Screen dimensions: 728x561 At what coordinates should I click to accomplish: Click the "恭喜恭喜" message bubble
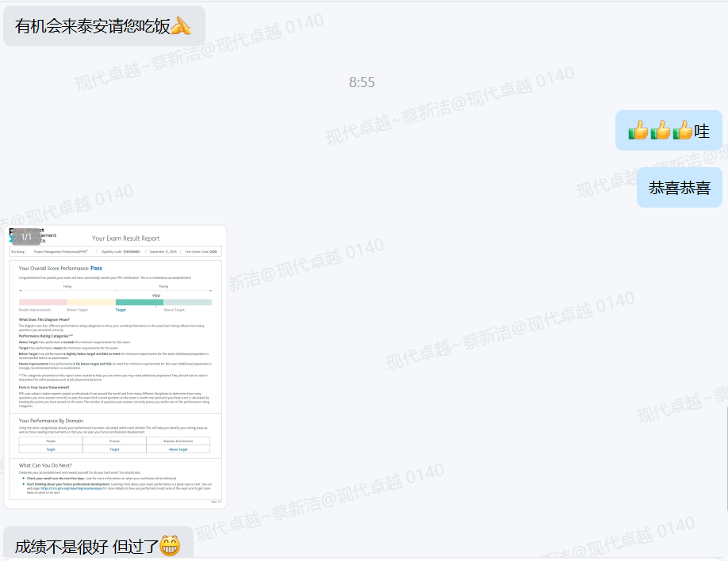[x=680, y=188]
